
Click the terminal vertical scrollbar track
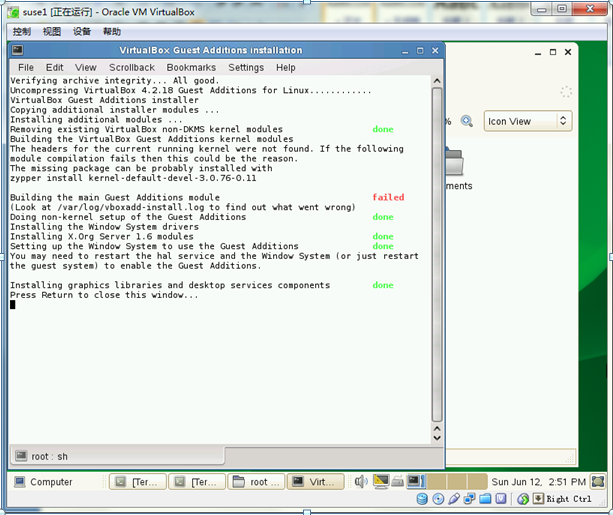point(437,254)
